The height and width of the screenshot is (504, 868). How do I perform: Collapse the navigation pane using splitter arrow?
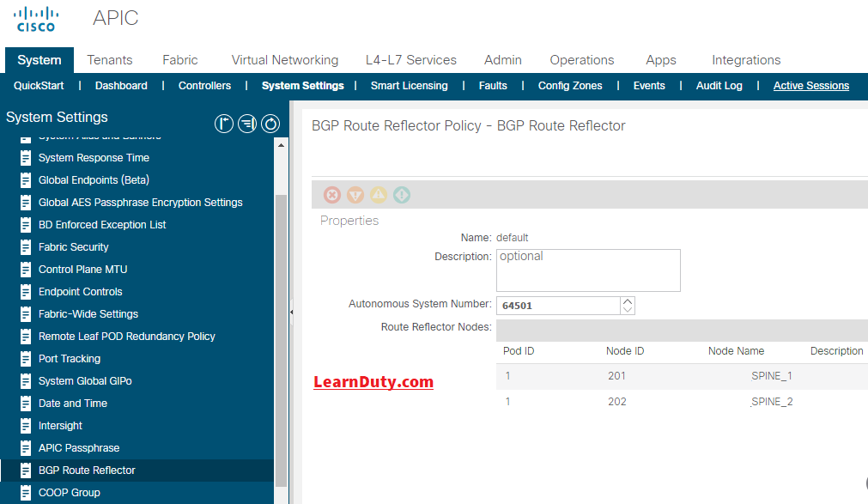click(x=291, y=313)
